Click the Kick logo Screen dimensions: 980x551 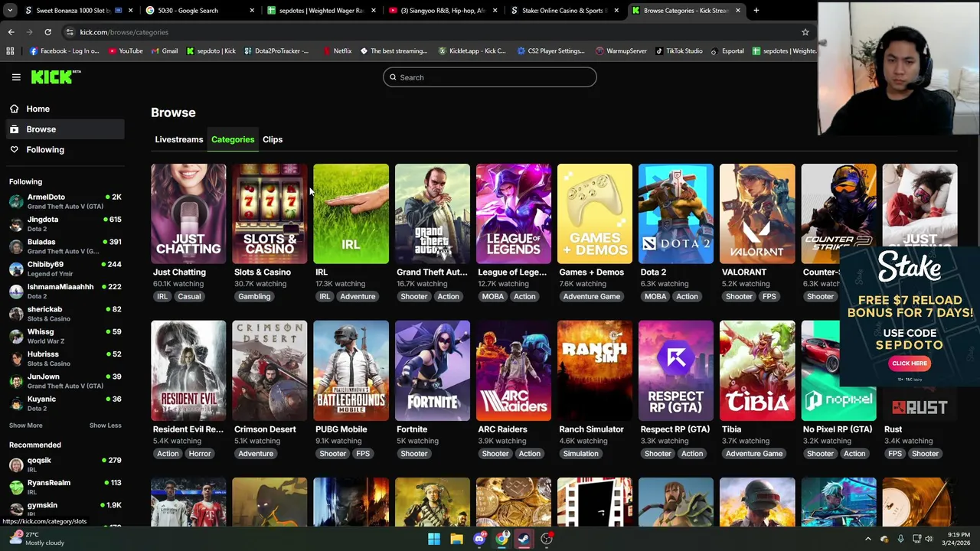[55, 77]
